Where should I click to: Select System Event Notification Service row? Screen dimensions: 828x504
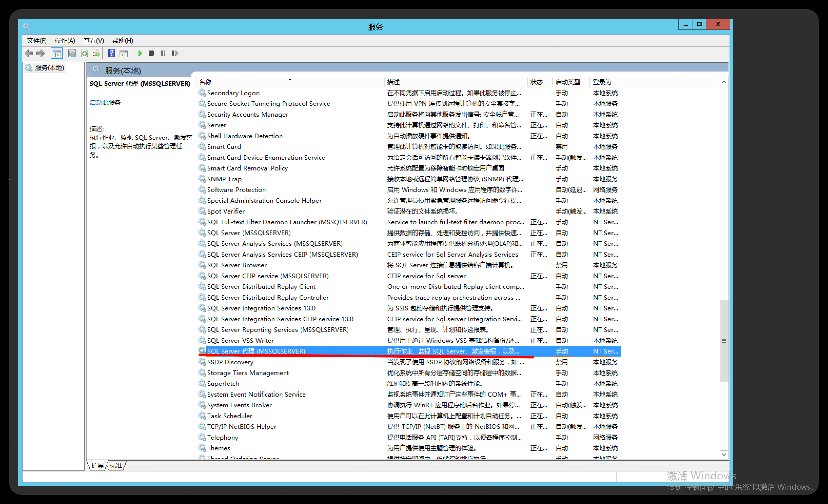click(x=409, y=394)
